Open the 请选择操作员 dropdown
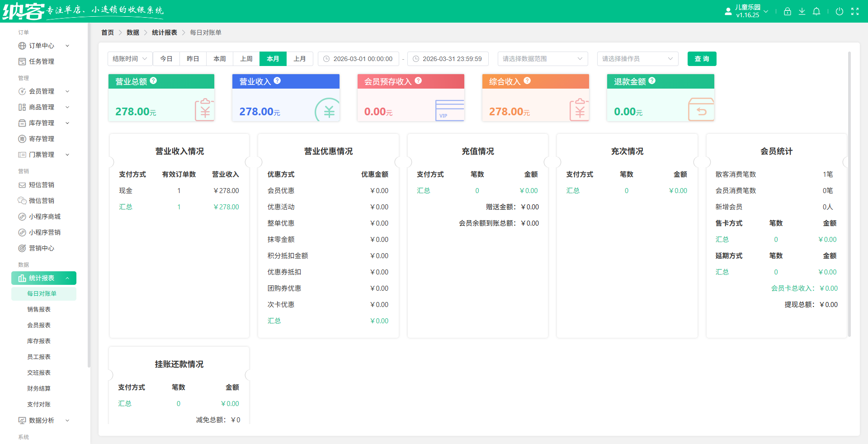 click(x=637, y=58)
